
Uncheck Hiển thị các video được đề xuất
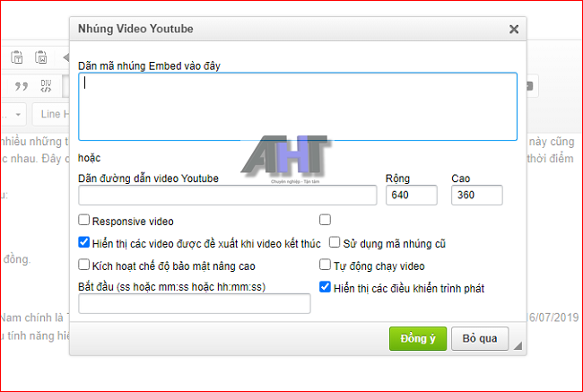[84, 242]
